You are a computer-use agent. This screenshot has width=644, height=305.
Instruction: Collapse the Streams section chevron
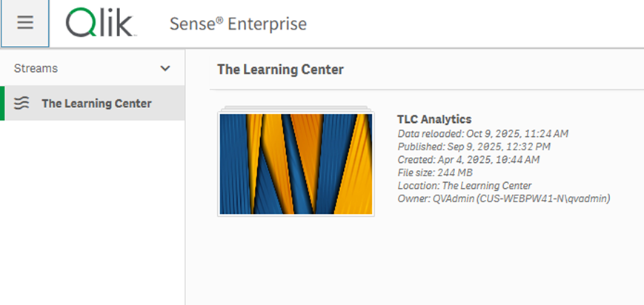(x=165, y=68)
